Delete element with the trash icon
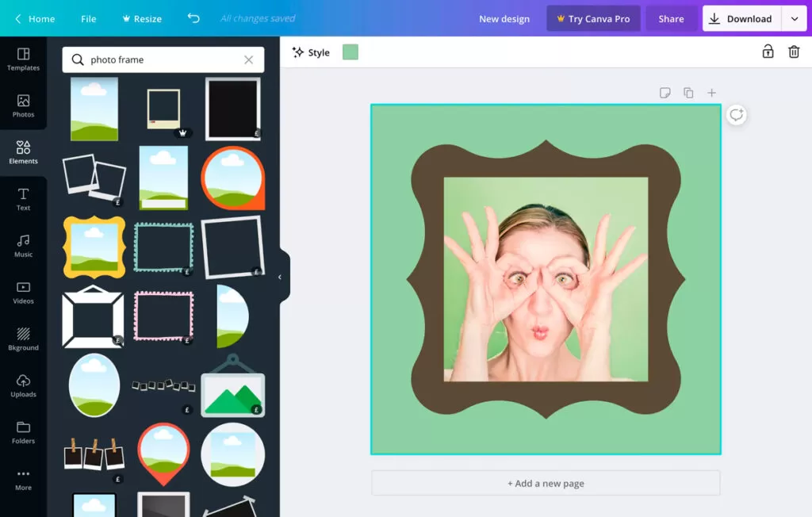The image size is (812, 517). [x=794, y=52]
